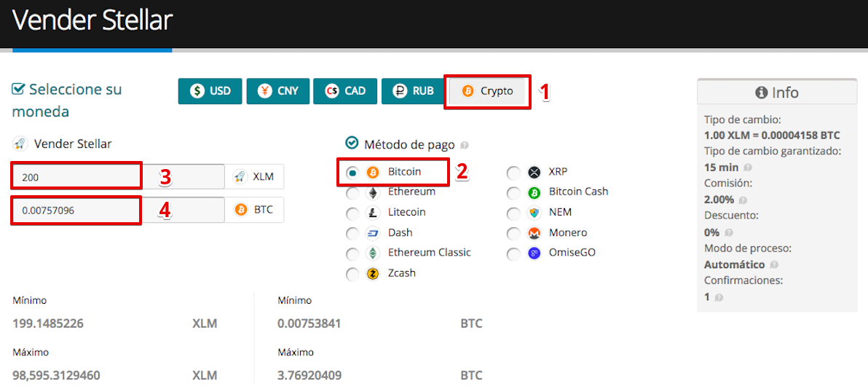
Task: Click the checkmark icon beside Método de pago
Action: [x=352, y=143]
